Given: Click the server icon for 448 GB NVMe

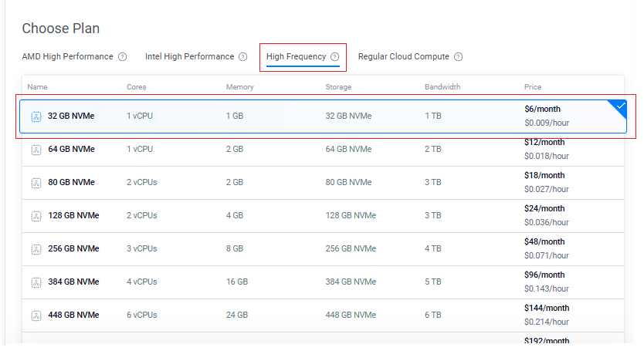Looking at the screenshot, I should tap(36, 315).
